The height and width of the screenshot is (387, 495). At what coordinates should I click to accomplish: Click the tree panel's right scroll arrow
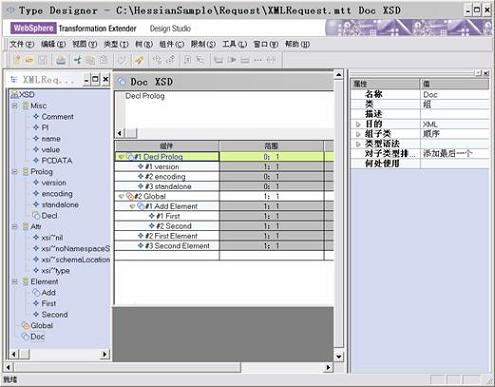(105, 354)
